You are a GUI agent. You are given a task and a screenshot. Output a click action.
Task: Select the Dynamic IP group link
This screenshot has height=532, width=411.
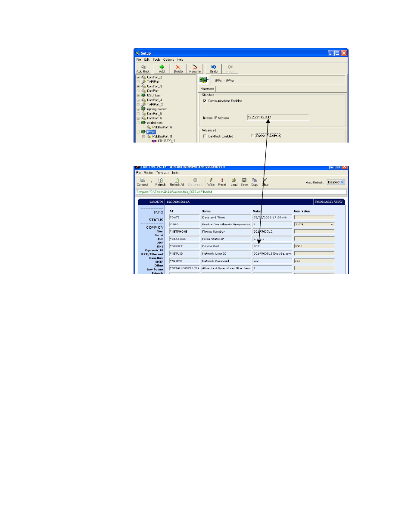[154, 250]
